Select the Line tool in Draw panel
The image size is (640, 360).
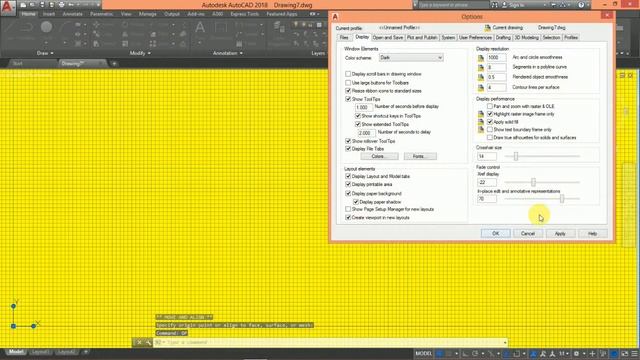(9, 28)
